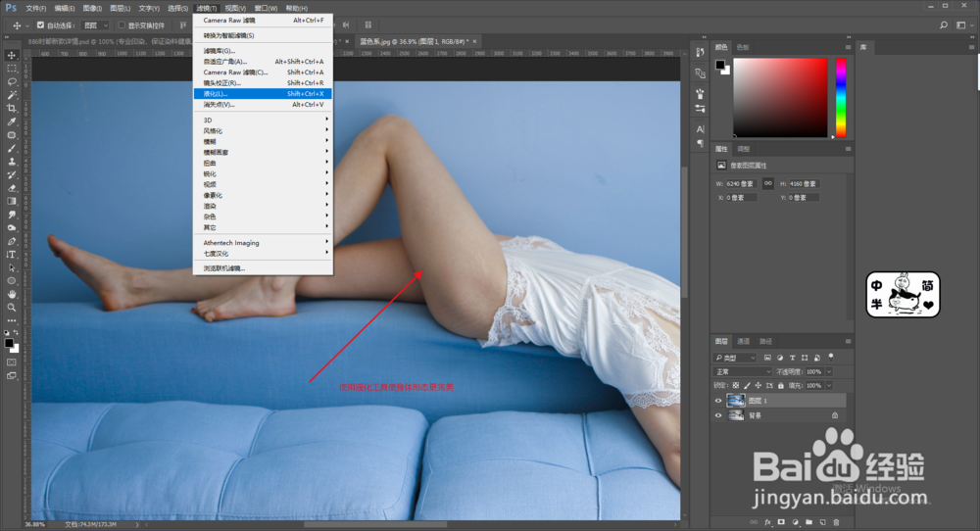Switch to the 通道 tab

click(743, 342)
